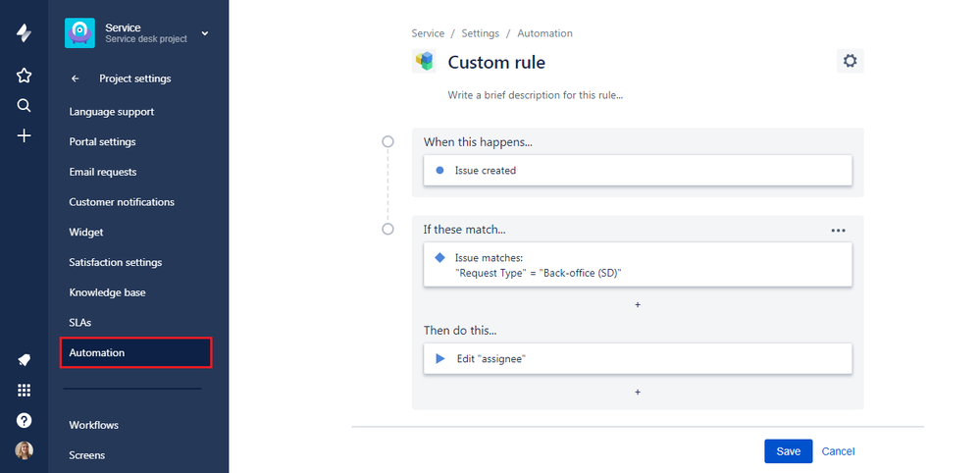980x473 pixels.
Task: Open the search icon in sidebar
Action: [x=25, y=106]
